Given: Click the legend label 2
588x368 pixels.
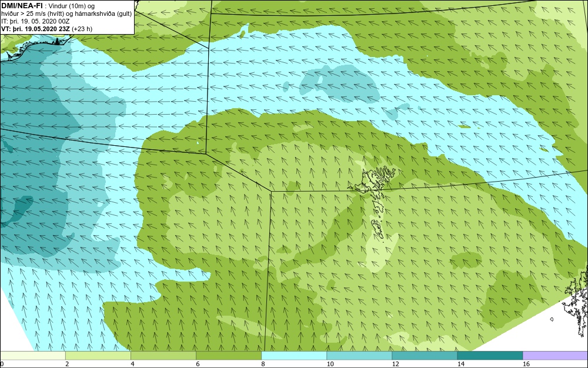Looking at the screenshot, I should [x=67, y=364].
